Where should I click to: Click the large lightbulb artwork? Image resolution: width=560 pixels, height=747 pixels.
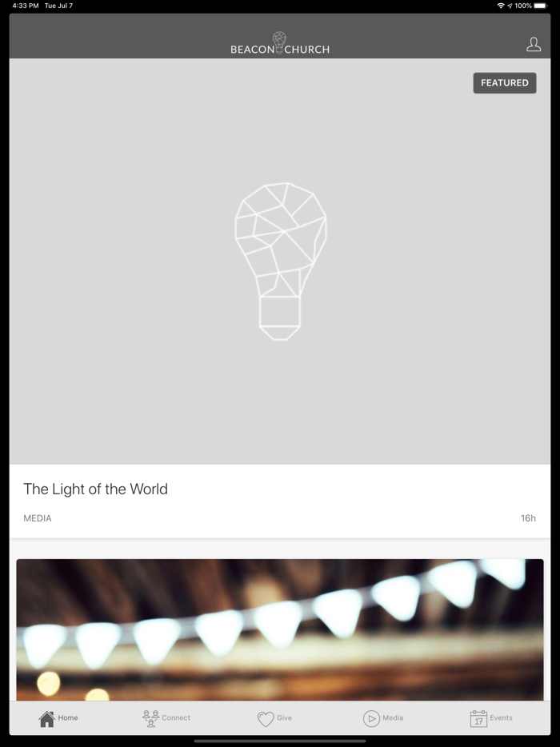coord(281,261)
